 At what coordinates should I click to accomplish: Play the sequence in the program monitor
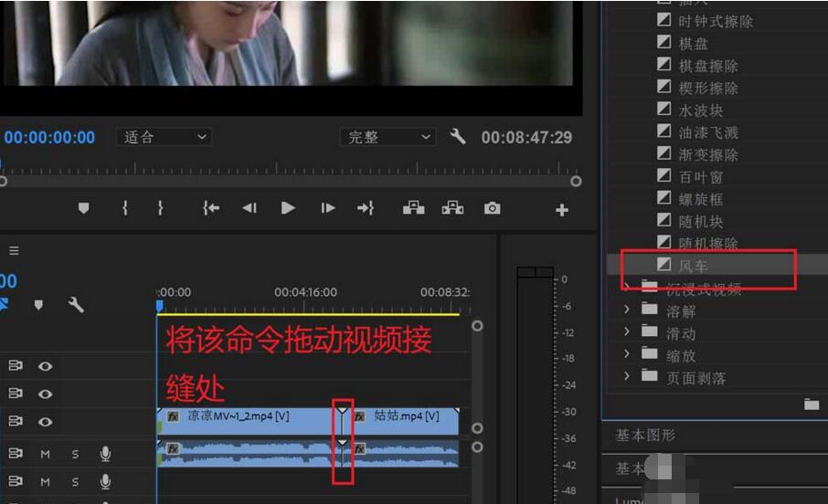pyautogui.click(x=288, y=208)
